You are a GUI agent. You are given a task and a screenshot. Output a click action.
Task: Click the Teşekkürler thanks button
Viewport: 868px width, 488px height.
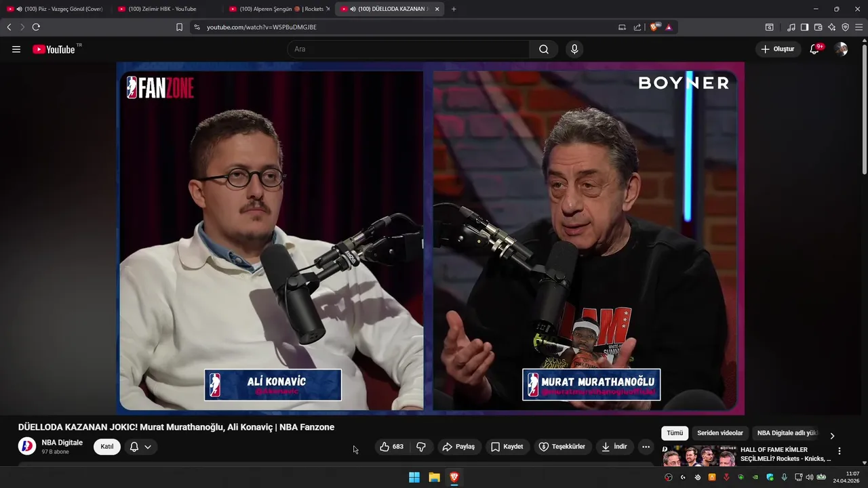(x=562, y=447)
